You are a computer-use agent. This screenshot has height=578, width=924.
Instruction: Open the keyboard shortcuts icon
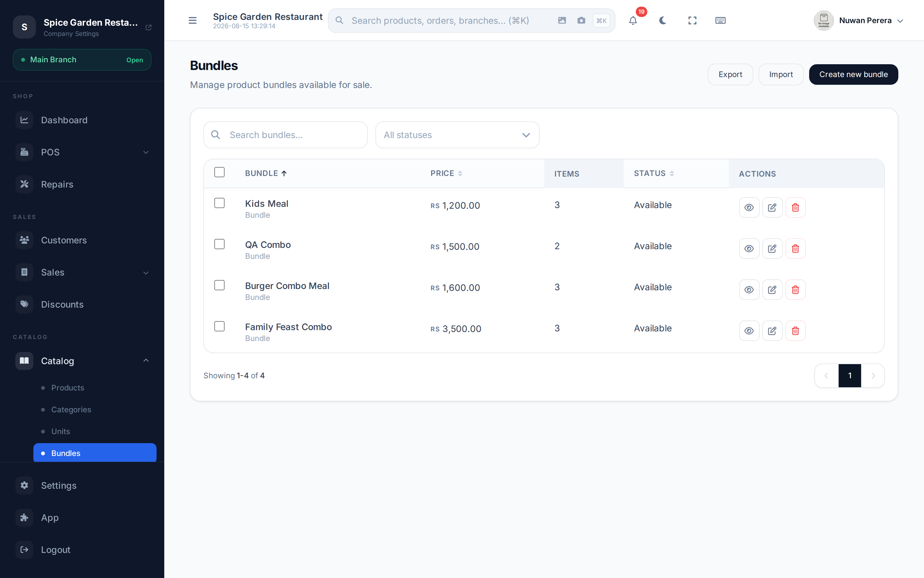coord(720,20)
